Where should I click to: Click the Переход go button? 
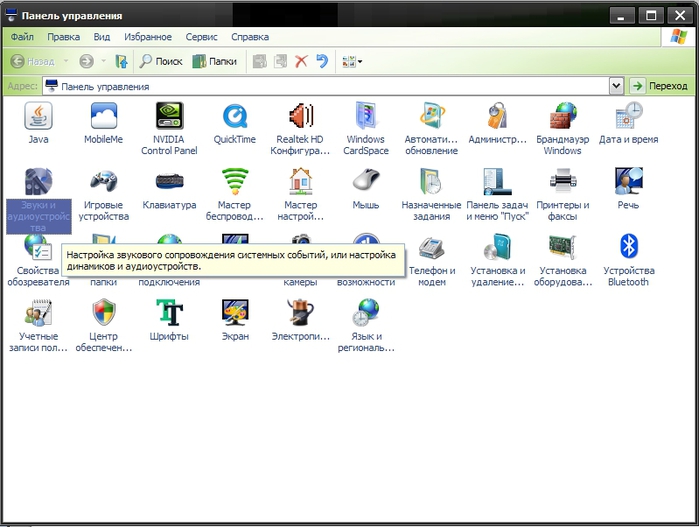pos(661,86)
